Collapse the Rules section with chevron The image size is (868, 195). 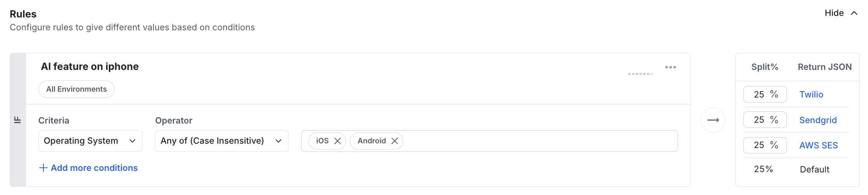[854, 13]
